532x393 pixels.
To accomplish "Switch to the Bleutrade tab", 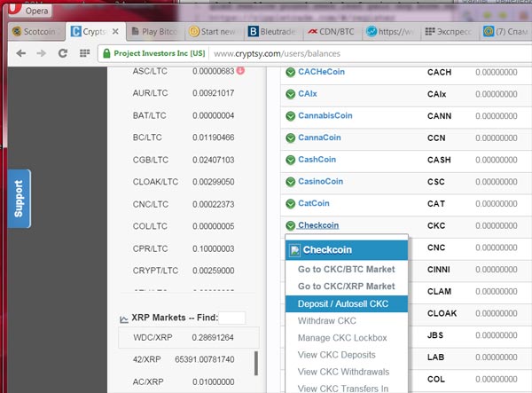I will point(273,32).
